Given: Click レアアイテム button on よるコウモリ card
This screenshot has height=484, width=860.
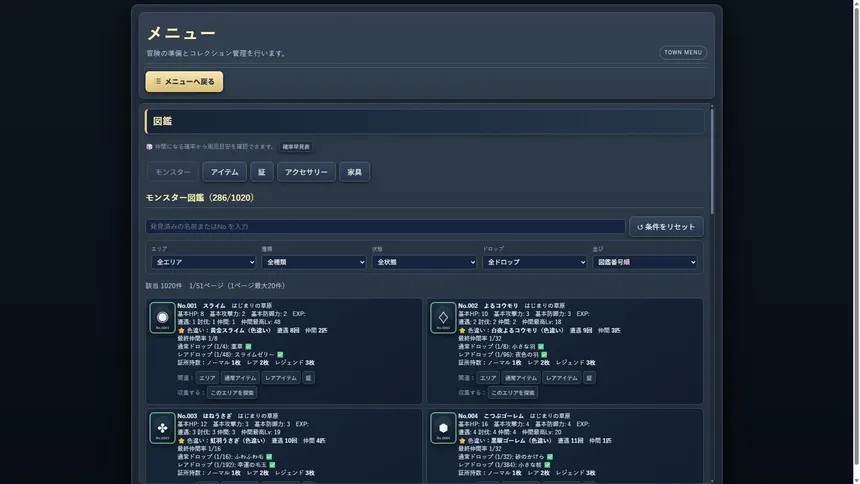Looking at the screenshot, I should (562, 378).
